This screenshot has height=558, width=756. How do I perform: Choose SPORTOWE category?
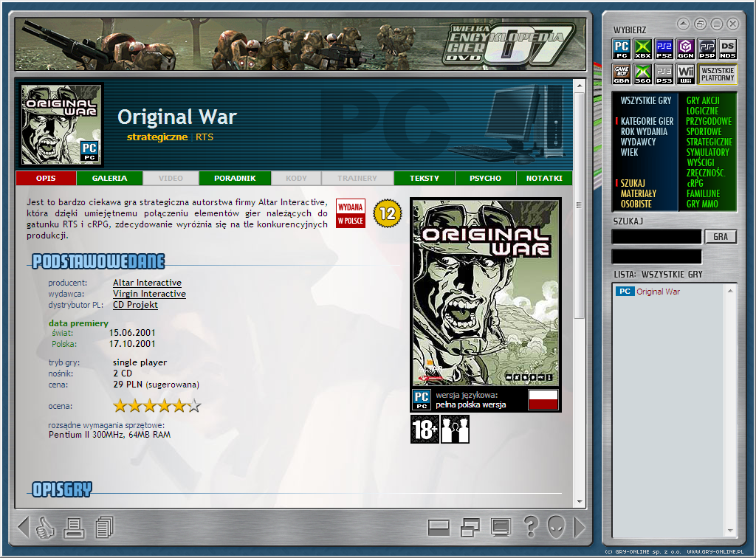pos(704,131)
